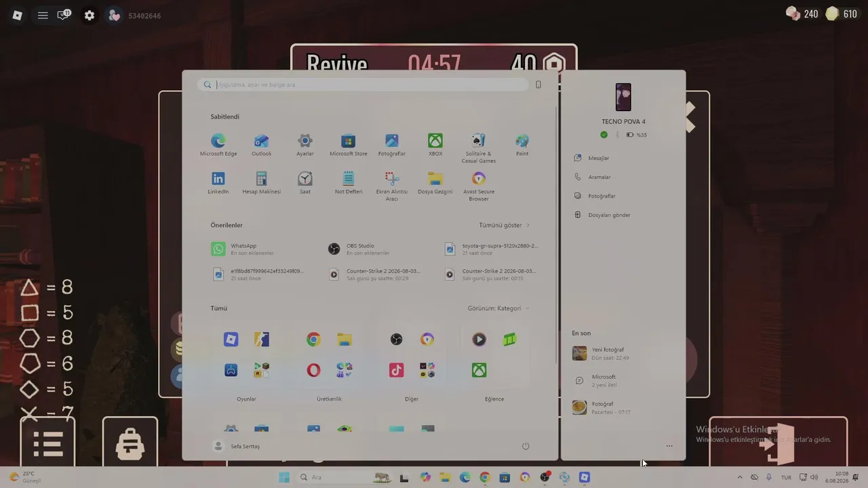The height and width of the screenshot is (488, 868).
Task: Open the Paint app
Action: click(x=522, y=144)
